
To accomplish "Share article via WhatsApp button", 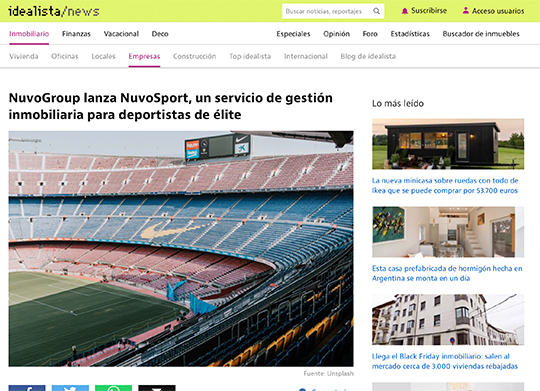I will point(113,388).
